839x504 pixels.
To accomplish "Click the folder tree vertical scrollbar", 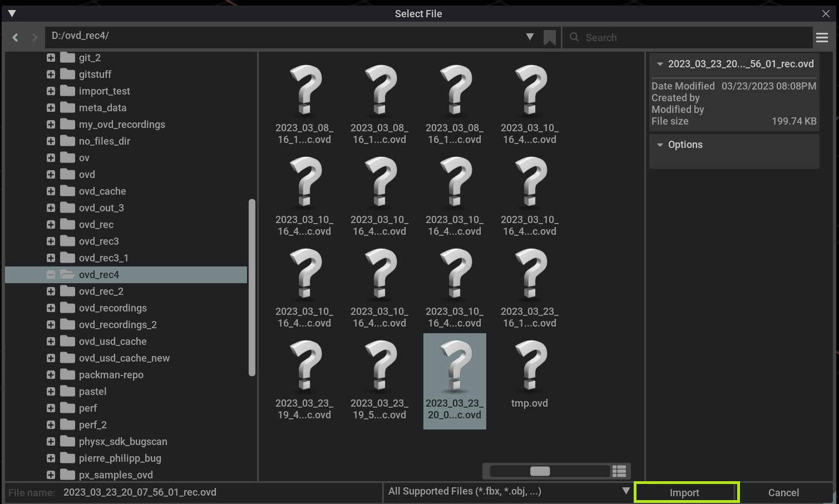I will tap(252, 287).
